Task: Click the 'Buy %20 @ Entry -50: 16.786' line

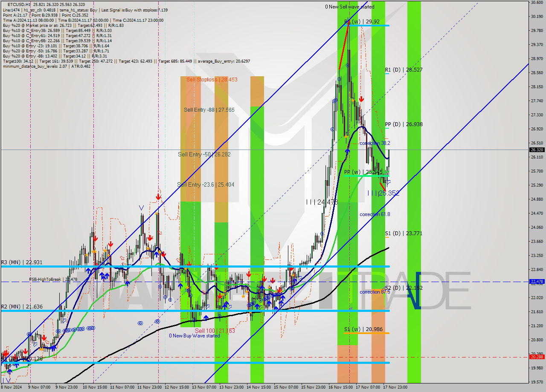Action: click(56, 51)
